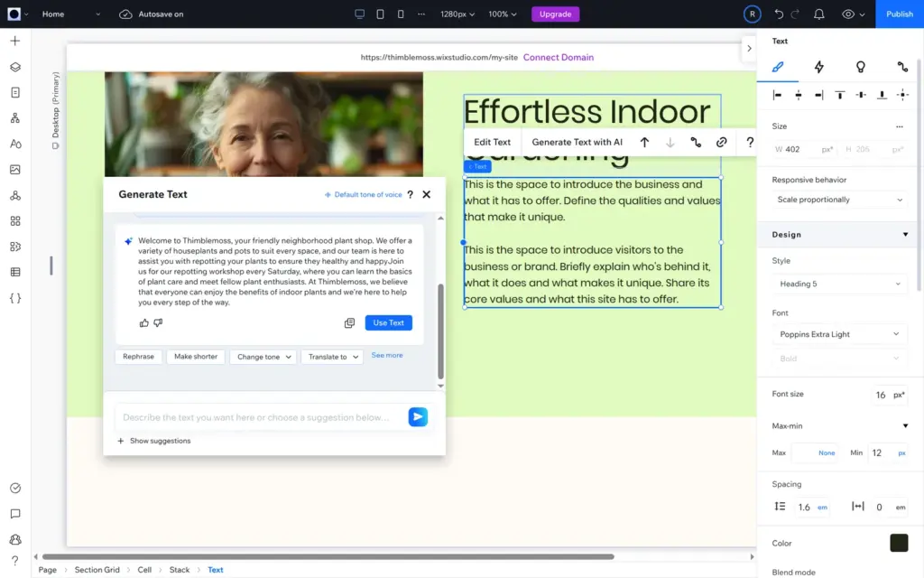Screen dimensions: 924x578
Task: Click the Publish button
Action: pyautogui.click(x=900, y=14)
